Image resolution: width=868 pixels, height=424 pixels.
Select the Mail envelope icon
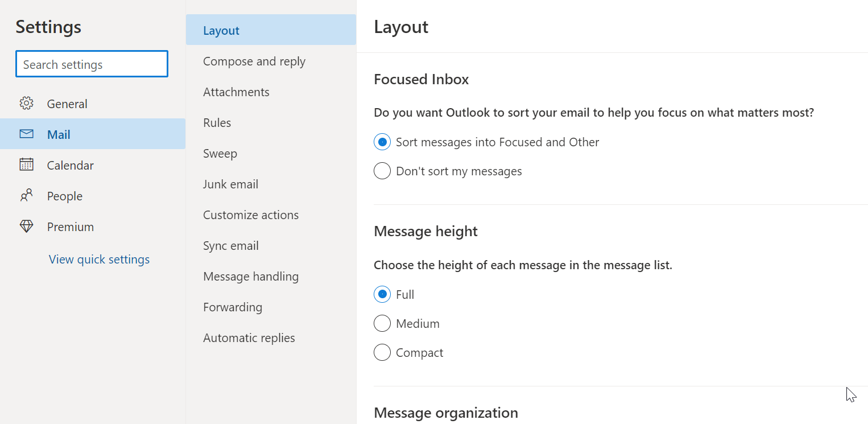pos(26,134)
